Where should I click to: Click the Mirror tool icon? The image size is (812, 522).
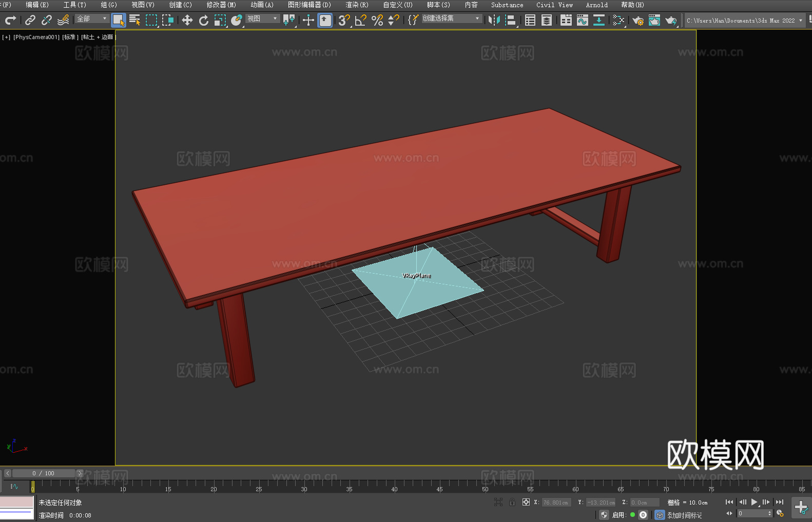coord(494,20)
